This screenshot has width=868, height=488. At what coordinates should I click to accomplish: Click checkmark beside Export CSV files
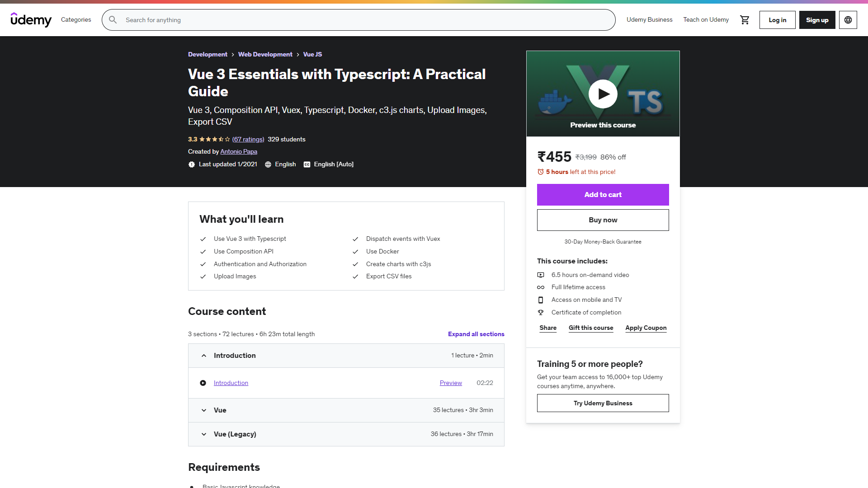pos(355,277)
